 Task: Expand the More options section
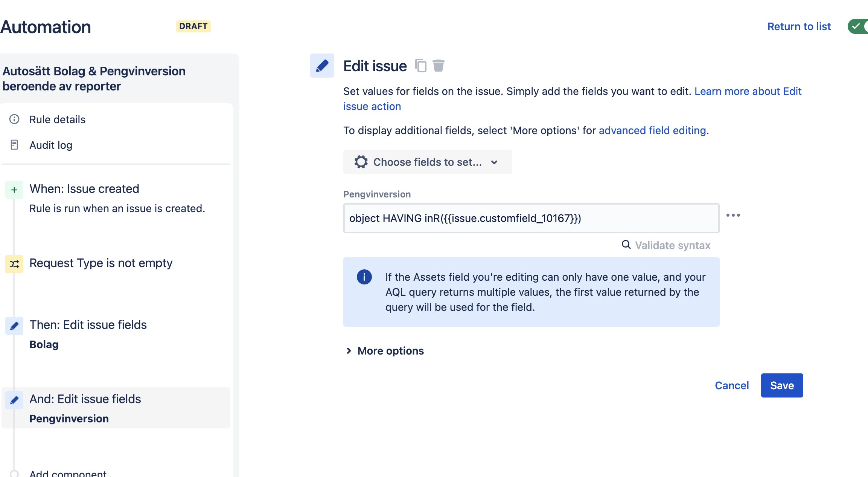[385, 351]
